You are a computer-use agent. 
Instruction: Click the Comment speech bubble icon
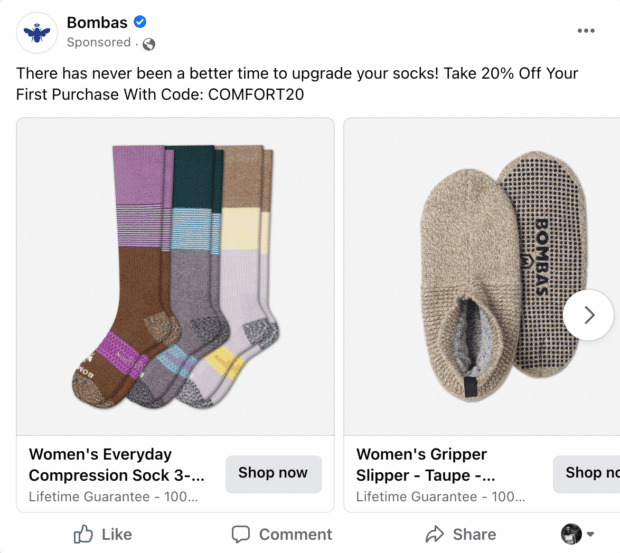point(241,534)
